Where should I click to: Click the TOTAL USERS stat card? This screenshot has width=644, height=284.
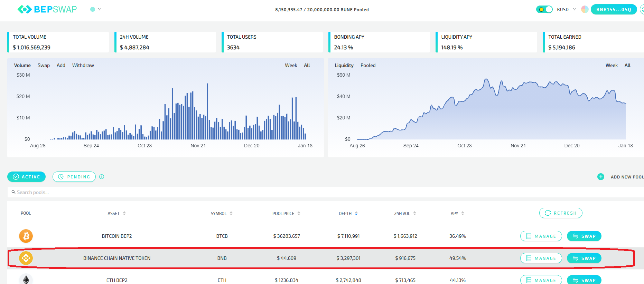[x=272, y=42]
